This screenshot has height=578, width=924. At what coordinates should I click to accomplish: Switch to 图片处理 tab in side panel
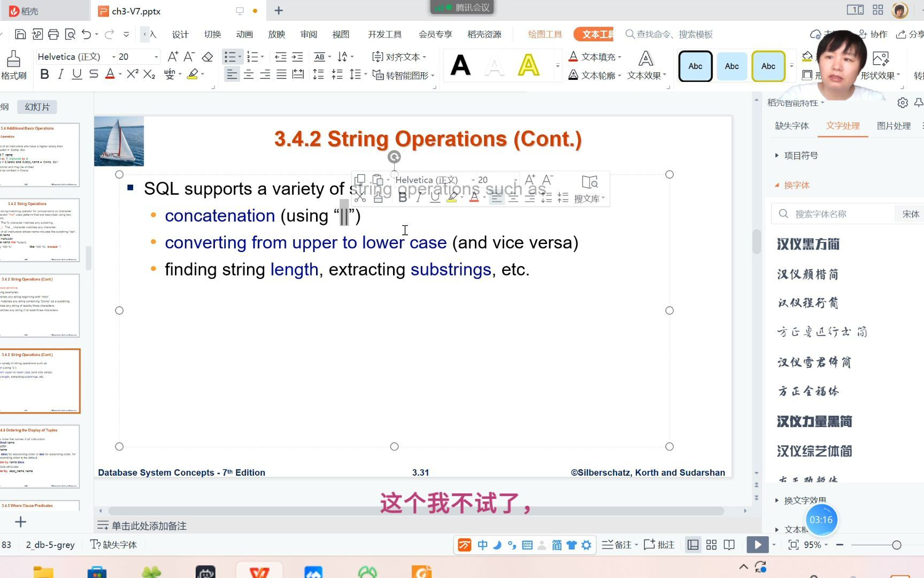pyautogui.click(x=894, y=126)
